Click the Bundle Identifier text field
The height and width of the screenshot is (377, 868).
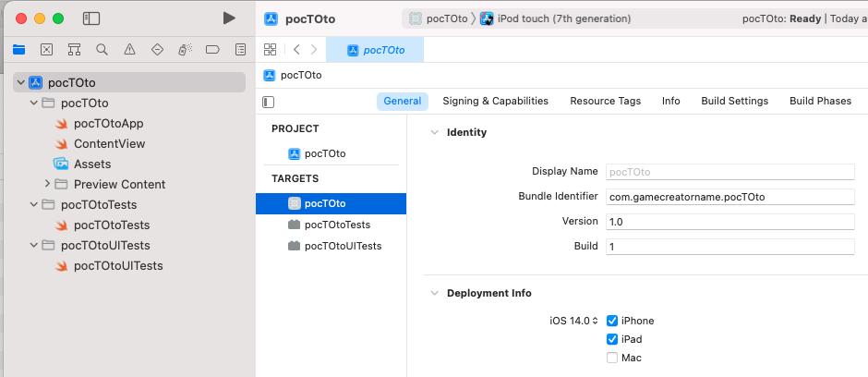click(x=729, y=196)
